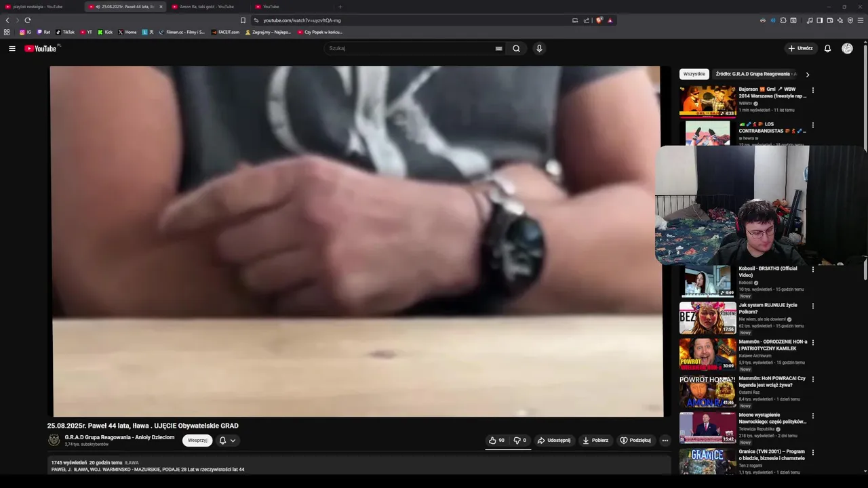Open the browser extensions puzzle icon
The image size is (868, 488).
pos(783,20)
